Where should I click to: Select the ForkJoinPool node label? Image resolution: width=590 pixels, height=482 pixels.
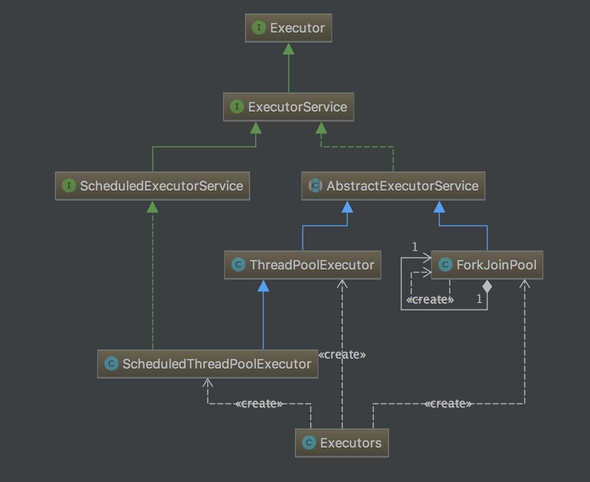coord(496,265)
